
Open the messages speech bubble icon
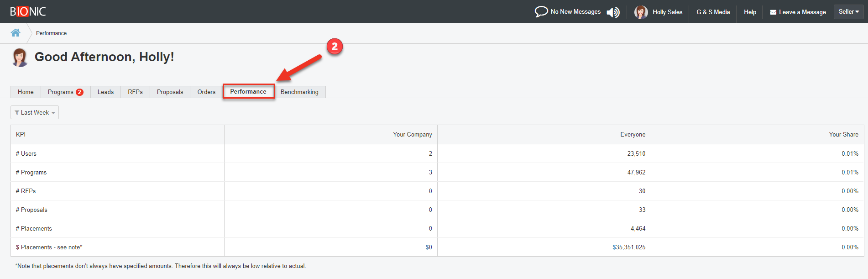coord(541,12)
